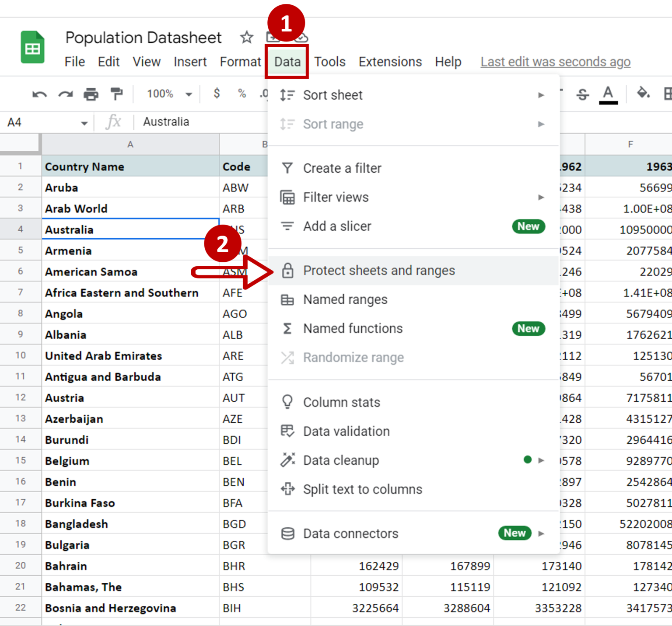This screenshot has width=672, height=626.
Task: Format value as currency
Action: coord(216,94)
